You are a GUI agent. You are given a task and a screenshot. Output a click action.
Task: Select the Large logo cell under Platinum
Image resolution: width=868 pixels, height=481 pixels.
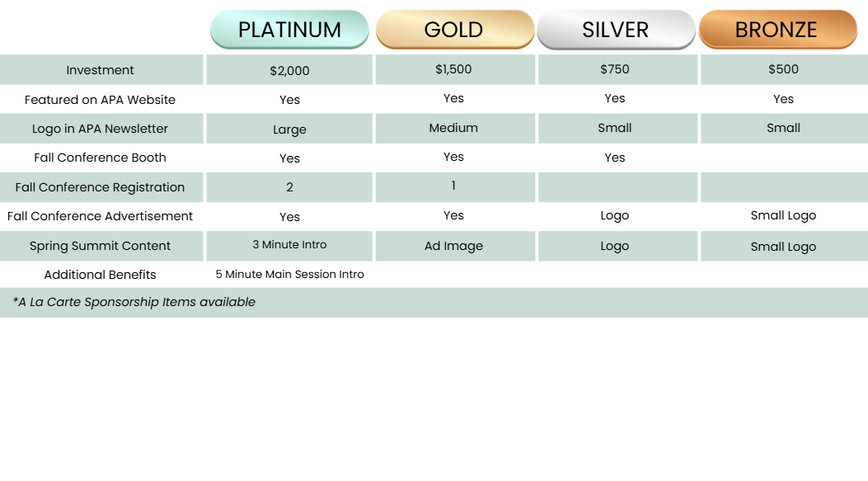[x=289, y=130]
